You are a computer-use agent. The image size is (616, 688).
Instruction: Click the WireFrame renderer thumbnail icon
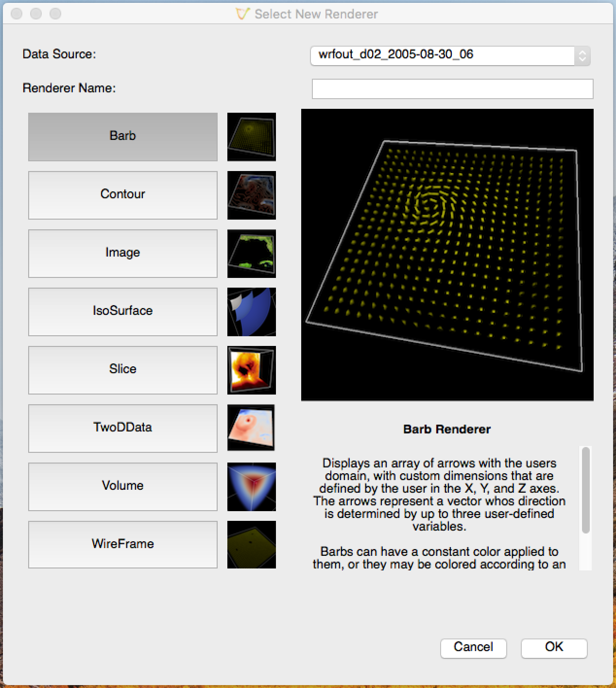pos(251,544)
